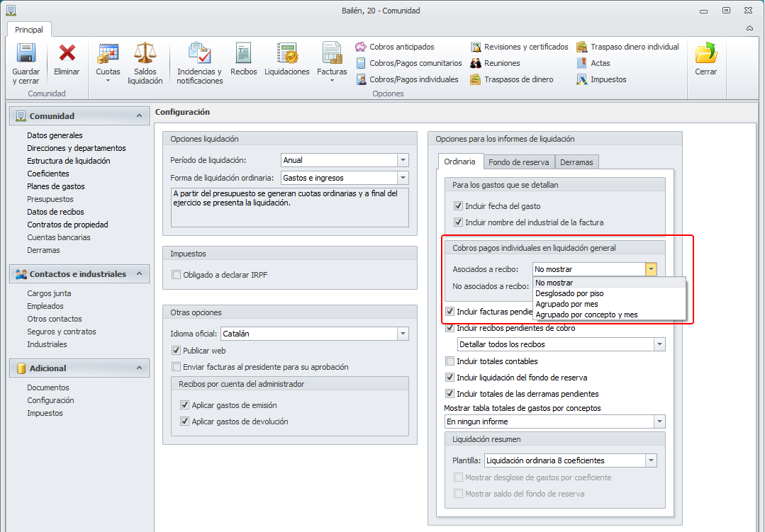This screenshot has width=765, height=532.
Task: Open Revisiones y certificados option
Action: point(519,47)
